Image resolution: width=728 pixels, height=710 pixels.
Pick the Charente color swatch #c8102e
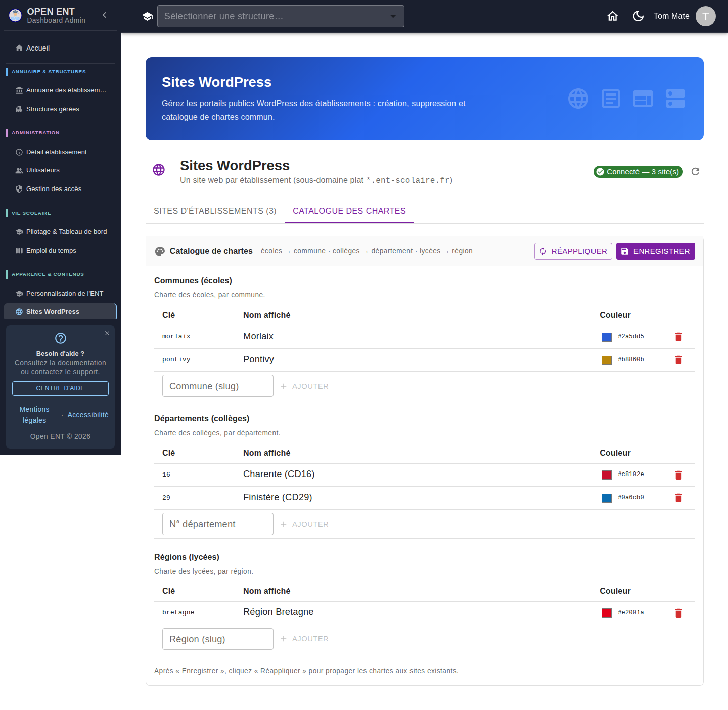tap(607, 475)
